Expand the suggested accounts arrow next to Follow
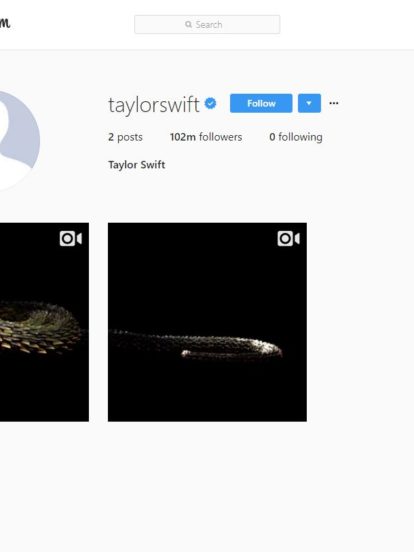This screenshot has height=552, width=414. (309, 103)
